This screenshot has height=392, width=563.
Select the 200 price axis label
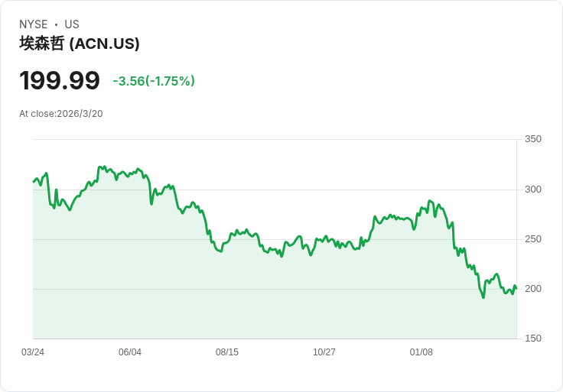[x=533, y=289]
